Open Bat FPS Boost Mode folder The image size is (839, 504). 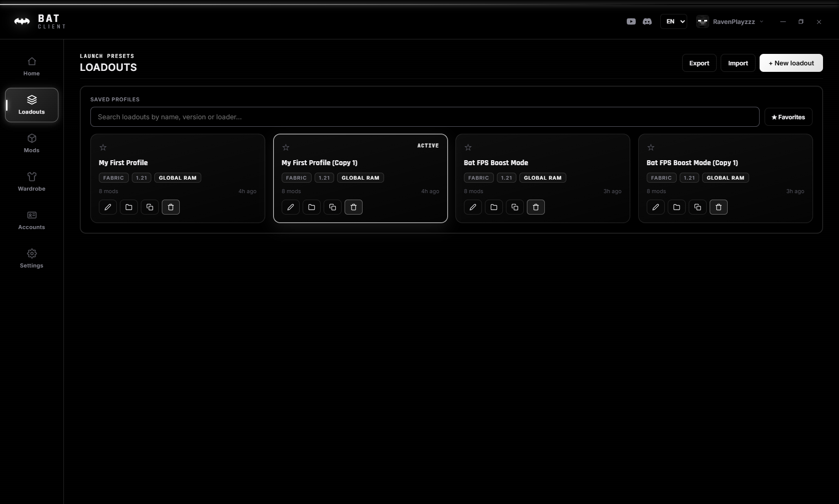(x=494, y=207)
